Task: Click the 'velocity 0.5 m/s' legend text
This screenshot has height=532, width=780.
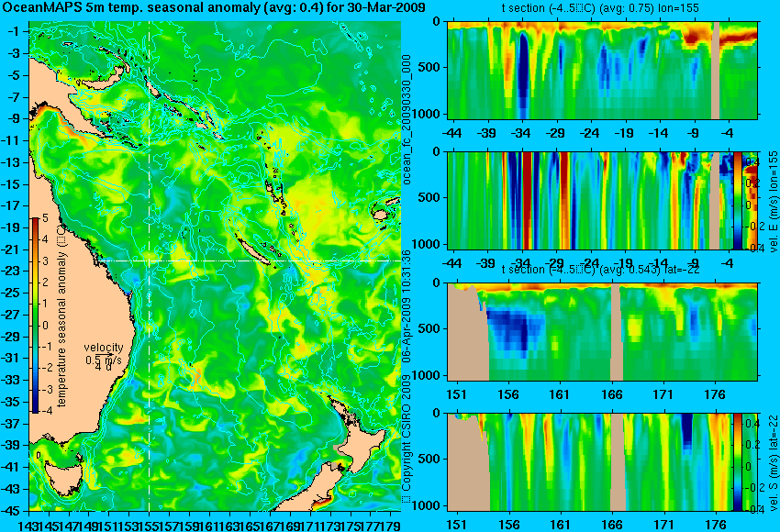Action: (103, 356)
